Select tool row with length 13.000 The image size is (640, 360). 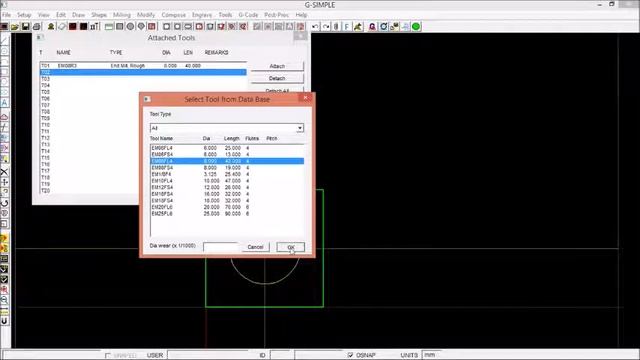(x=227, y=155)
